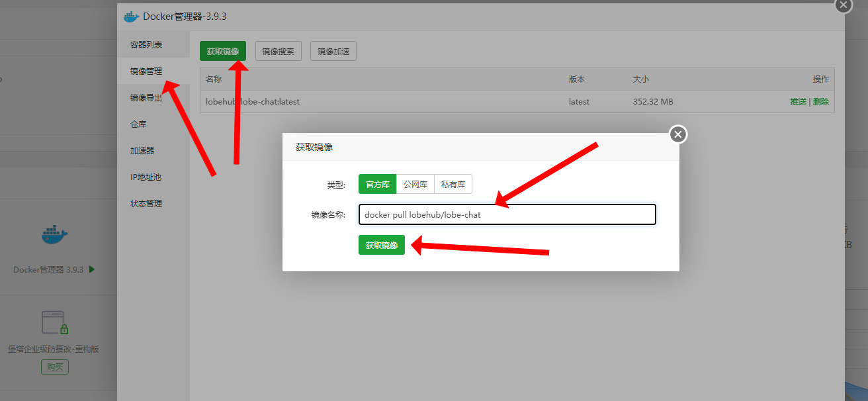Viewport: 868px width, 401px height.
Task: Submit with 获取镜像 button in the popup
Action: click(382, 245)
